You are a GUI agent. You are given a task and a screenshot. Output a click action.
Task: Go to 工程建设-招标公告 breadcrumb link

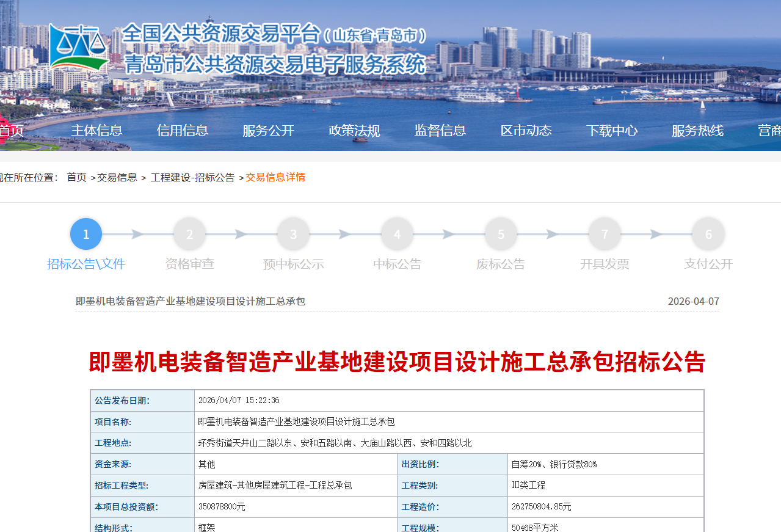click(193, 177)
